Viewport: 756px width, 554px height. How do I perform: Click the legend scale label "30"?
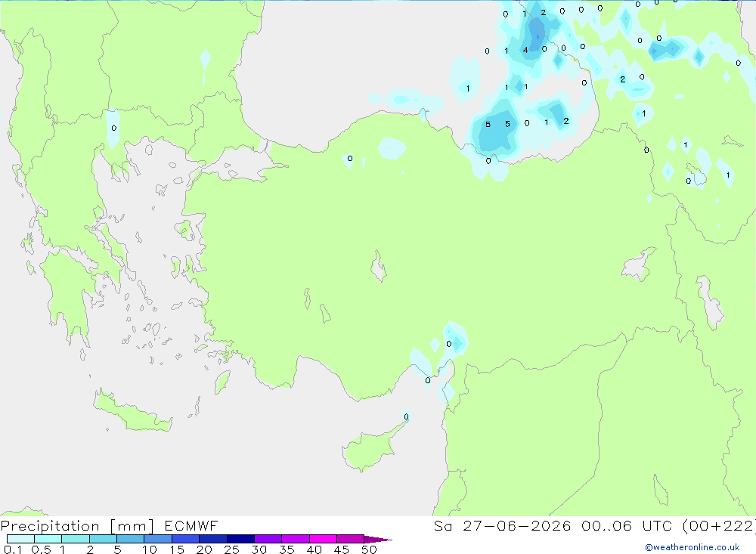click(x=259, y=549)
